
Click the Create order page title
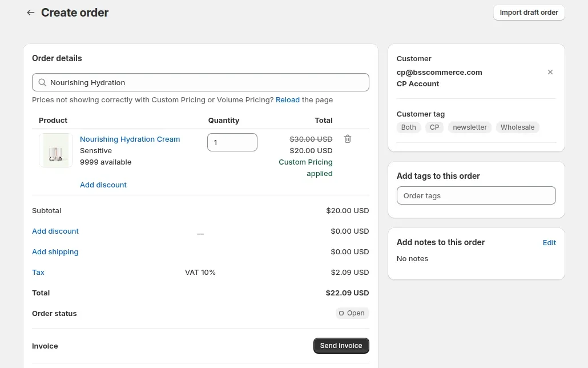click(x=75, y=13)
